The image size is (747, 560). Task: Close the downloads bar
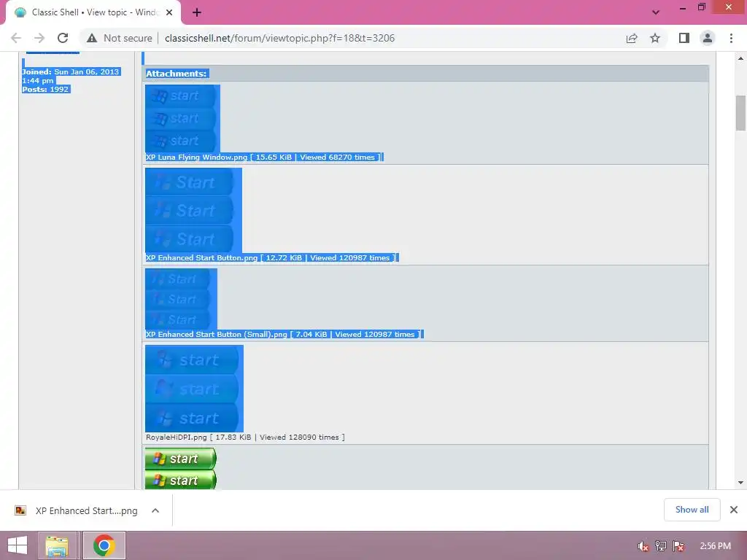734,510
